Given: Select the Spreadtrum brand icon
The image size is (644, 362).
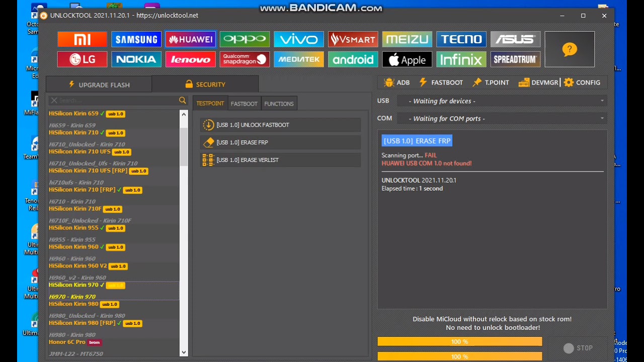Looking at the screenshot, I should pos(515,59).
